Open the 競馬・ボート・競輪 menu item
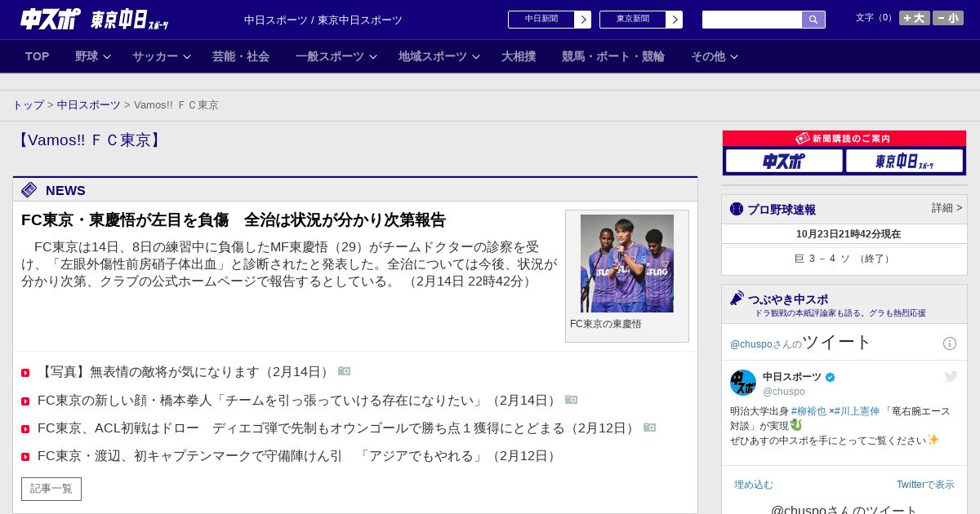This screenshot has width=980, height=514. coord(613,56)
